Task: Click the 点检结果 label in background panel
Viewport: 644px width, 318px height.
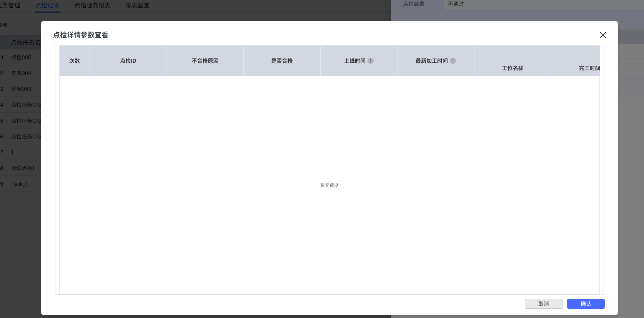Action: point(414,4)
